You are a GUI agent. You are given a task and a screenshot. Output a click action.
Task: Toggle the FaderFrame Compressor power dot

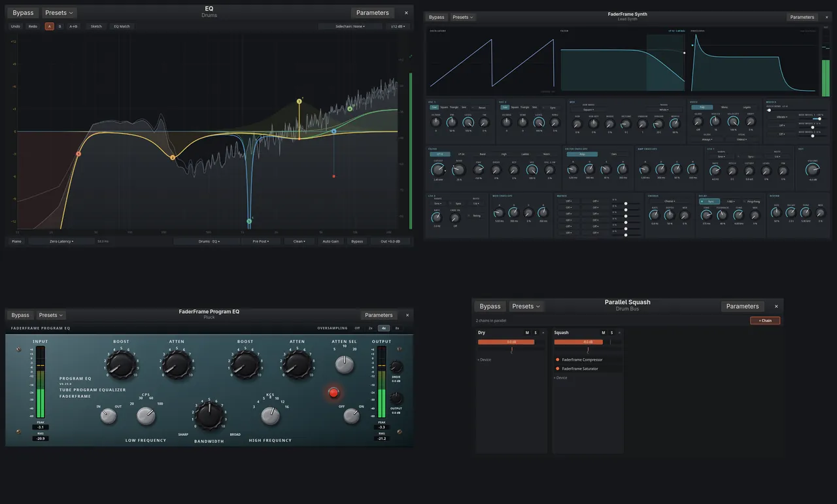(x=557, y=360)
